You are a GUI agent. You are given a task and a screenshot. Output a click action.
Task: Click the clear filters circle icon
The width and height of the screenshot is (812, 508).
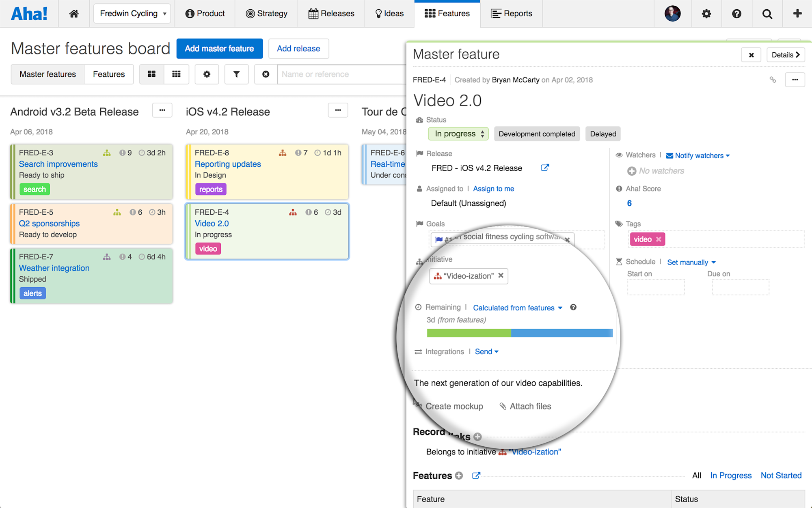pos(266,74)
